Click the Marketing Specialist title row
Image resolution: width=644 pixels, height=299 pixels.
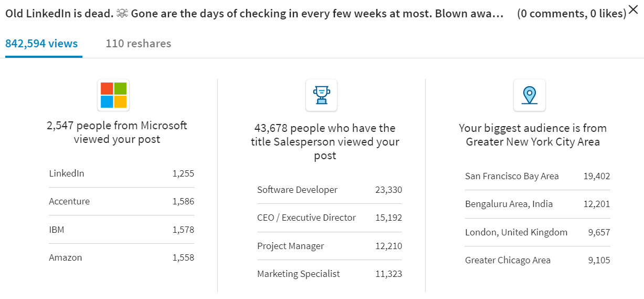329,274
